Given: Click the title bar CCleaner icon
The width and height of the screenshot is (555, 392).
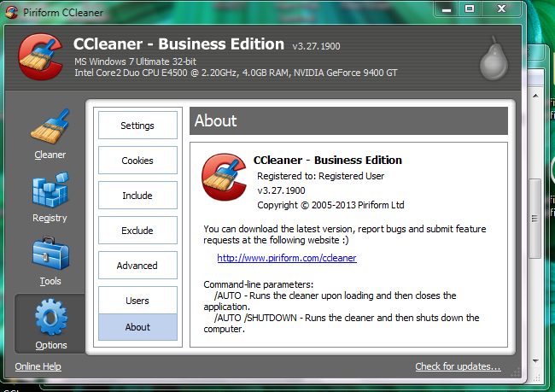Looking at the screenshot, I should [x=12, y=13].
